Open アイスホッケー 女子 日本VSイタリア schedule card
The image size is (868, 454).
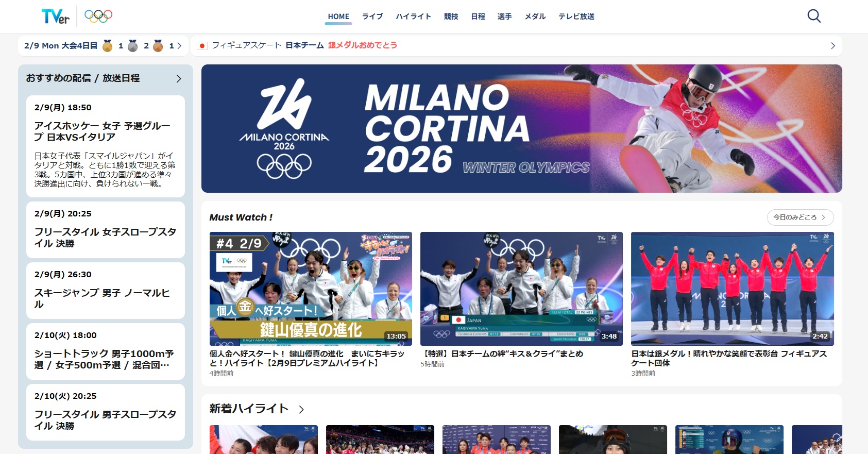coord(106,146)
